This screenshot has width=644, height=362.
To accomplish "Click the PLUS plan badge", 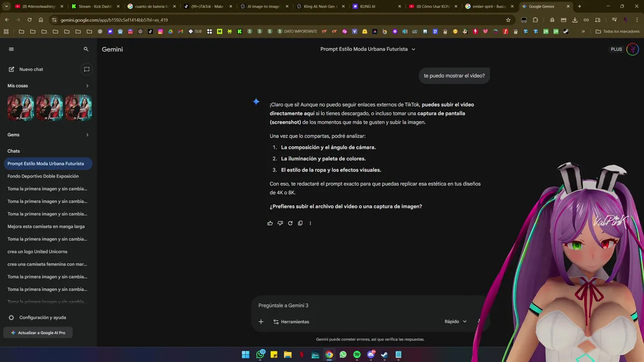I will pos(616,49).
